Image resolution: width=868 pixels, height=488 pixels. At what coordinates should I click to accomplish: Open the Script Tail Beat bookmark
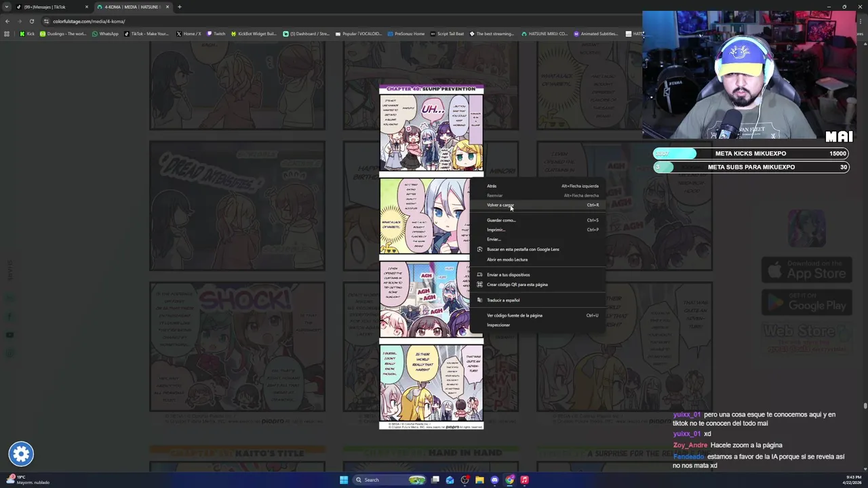pyautogui.click(x=448, y=34)
